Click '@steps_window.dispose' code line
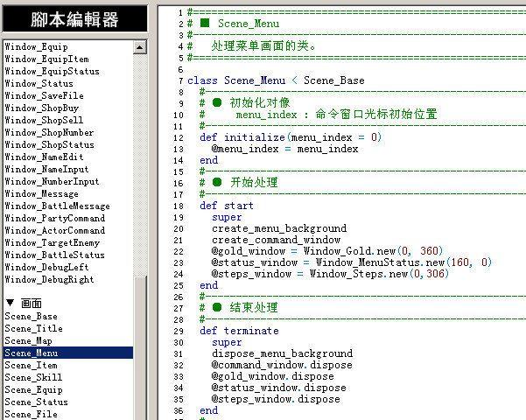This screenshot has height=420, width=526. [x=276, y=399]
